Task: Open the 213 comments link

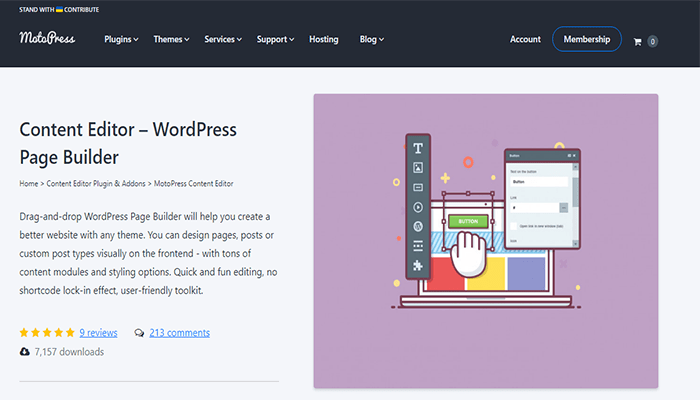Action: point(179,333)
